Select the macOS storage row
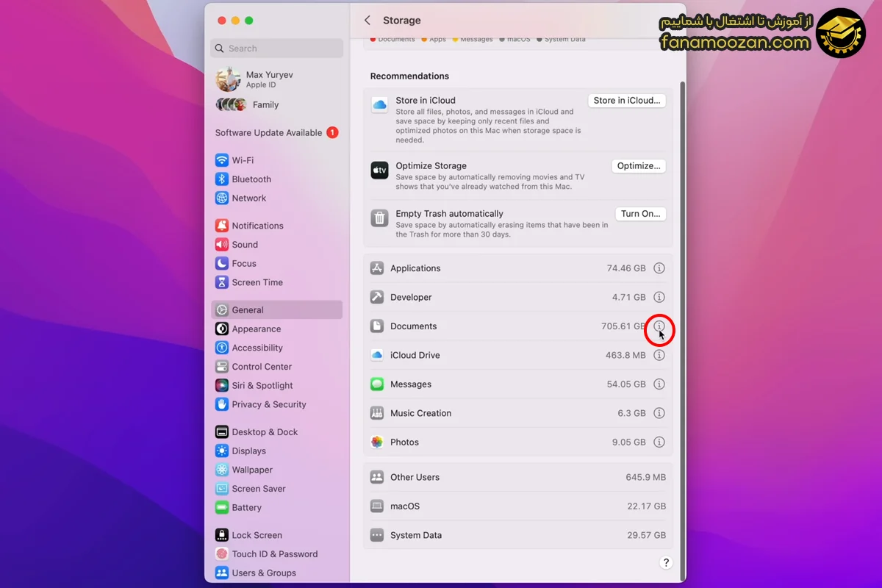Screen dimensions: 882x588 pos(517,506)
